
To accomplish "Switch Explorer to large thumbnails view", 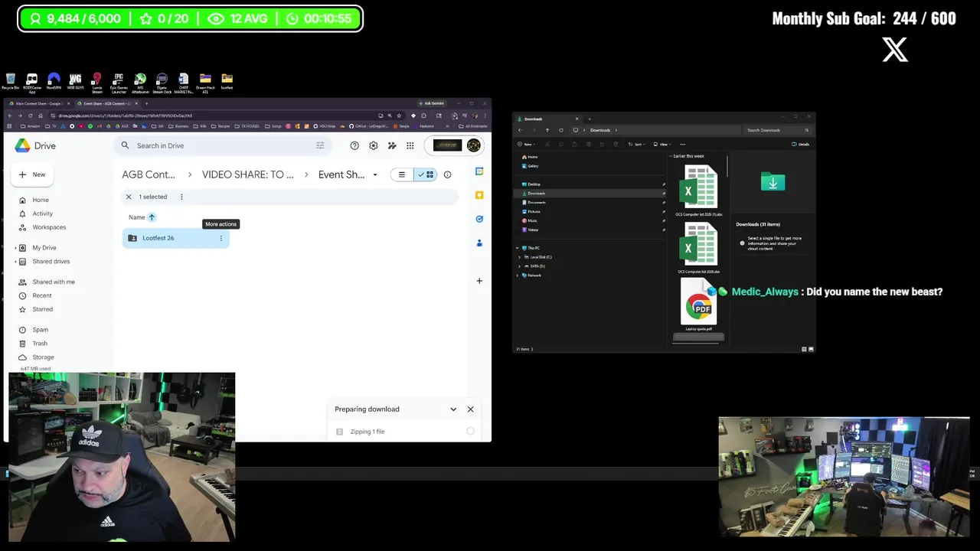I will coord(811,349).
